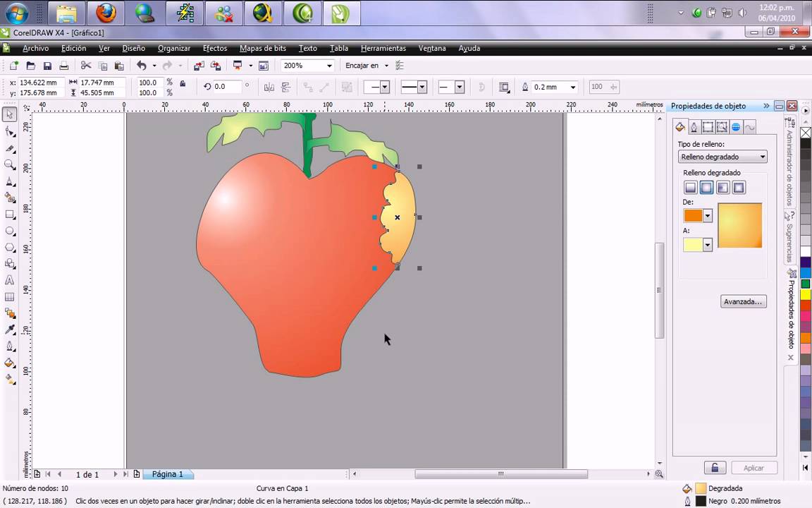Viewport: 812px width, 508px height.
Task: Open the Sugerencias docker tab
Action: pyautogui.click(x=789, y=238)
